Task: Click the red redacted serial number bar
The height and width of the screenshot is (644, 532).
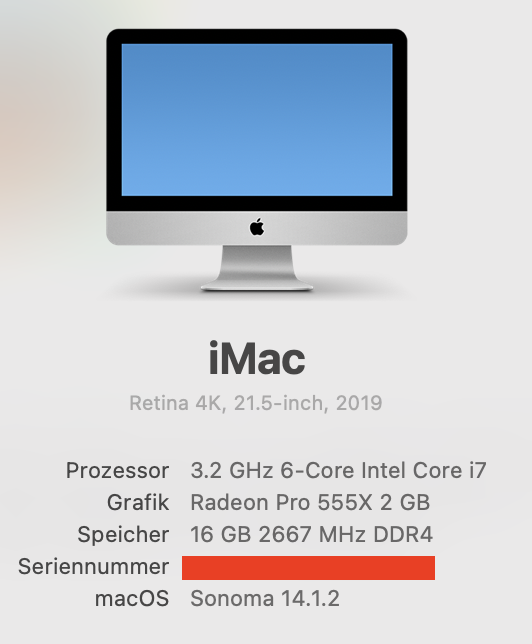Action: (x=309, y=568)
